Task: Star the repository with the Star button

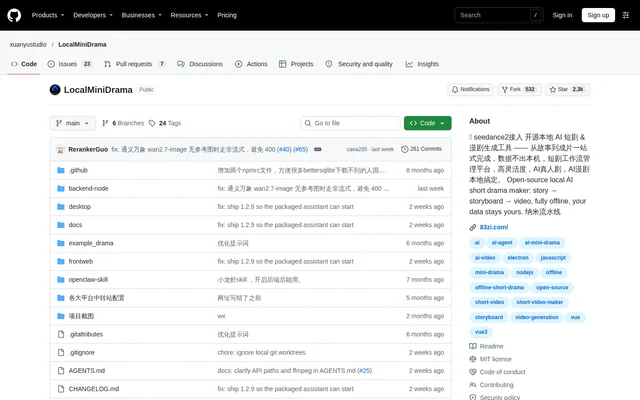Action: click(x=567, y=89)
